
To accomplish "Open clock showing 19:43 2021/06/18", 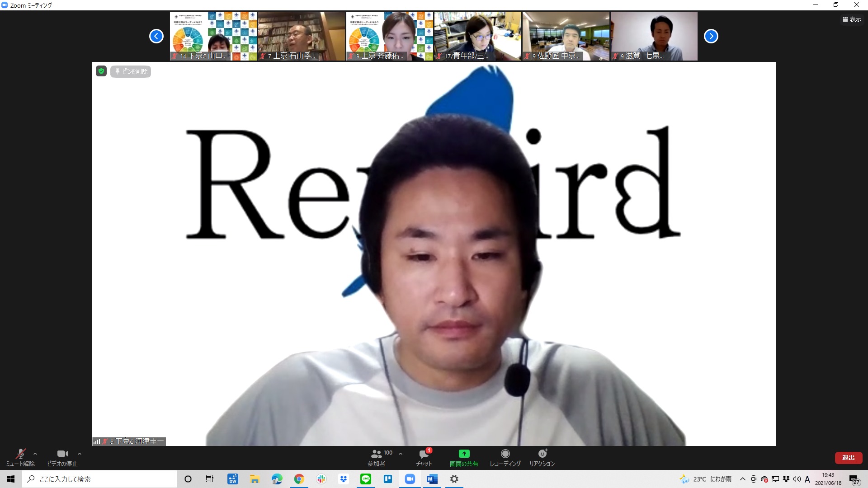I will (828, 479).
